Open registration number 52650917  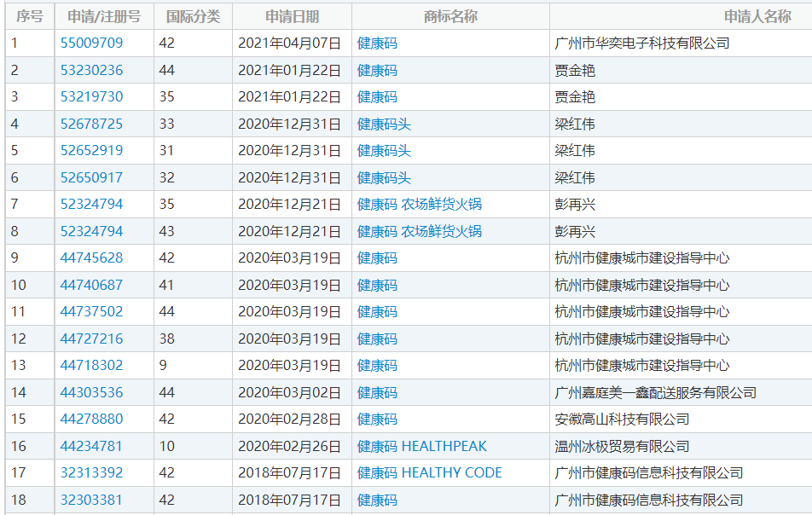pos(91,178)
